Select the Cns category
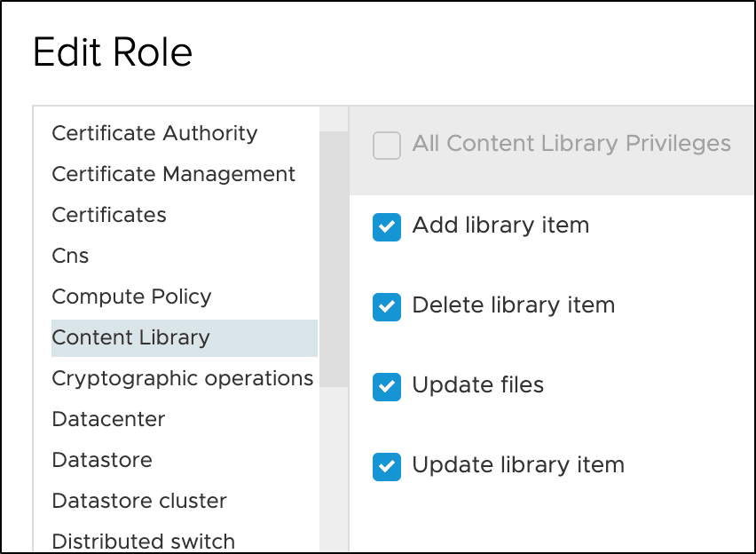The height and width of the screenshot is (554, 756). [71, 256]
